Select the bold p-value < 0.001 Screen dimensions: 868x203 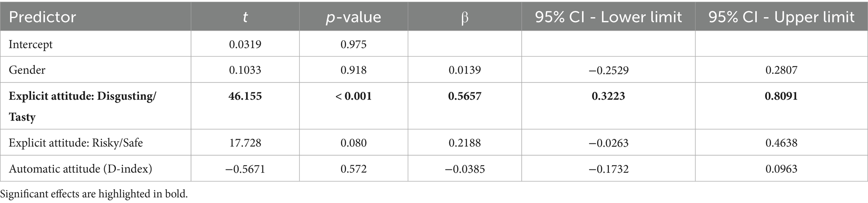[354, 96]
